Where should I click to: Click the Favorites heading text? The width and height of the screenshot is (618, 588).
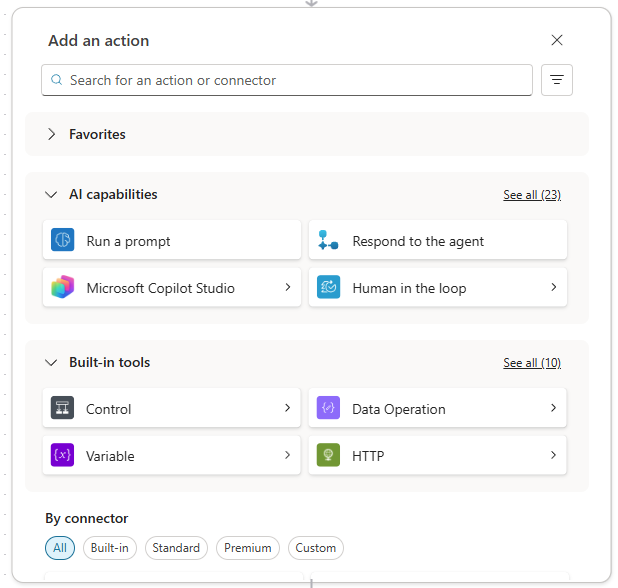coord(97,134)
